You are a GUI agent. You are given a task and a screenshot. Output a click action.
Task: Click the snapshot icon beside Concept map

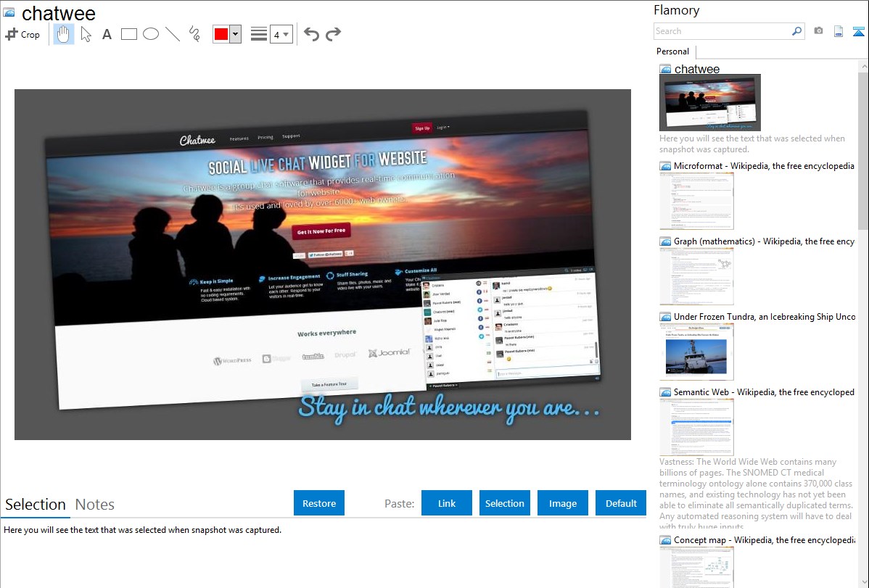click(665, 539)
